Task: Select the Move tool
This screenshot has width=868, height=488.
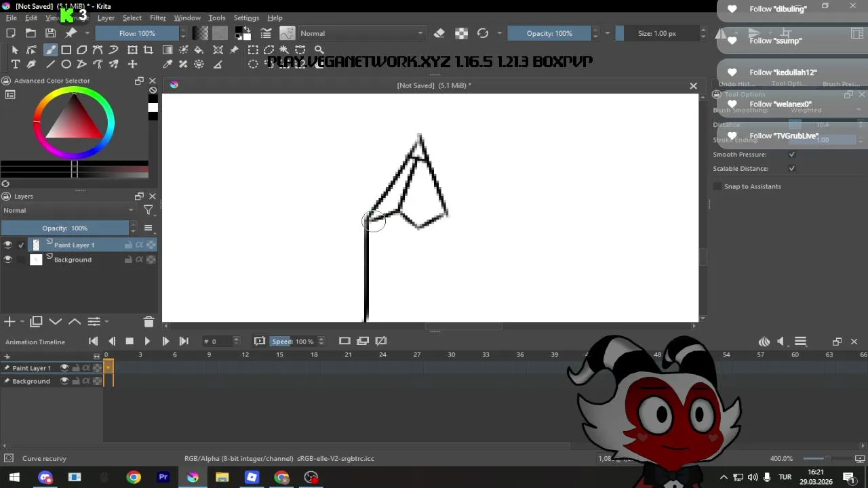Action: point(132,64)
